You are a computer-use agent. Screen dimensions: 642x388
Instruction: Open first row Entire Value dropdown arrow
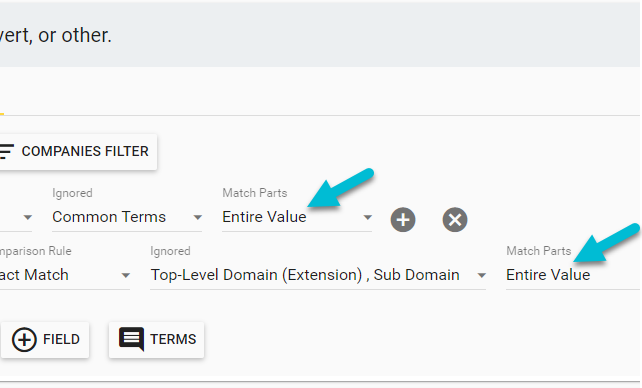368,218
